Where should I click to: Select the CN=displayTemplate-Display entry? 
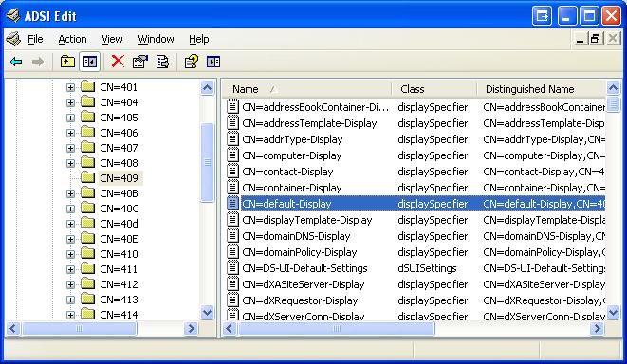point(307,220)
